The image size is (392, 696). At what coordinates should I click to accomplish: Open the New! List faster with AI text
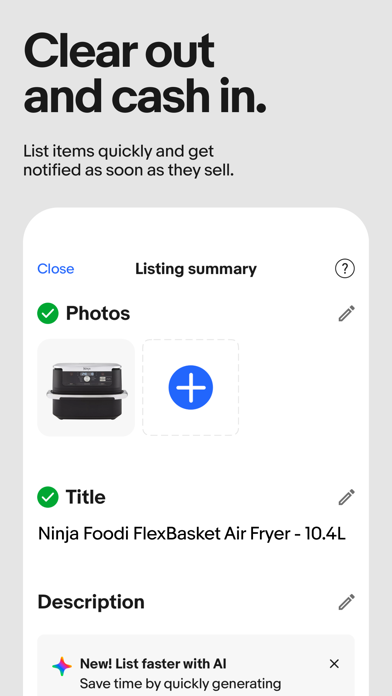(x=153, y=664)
